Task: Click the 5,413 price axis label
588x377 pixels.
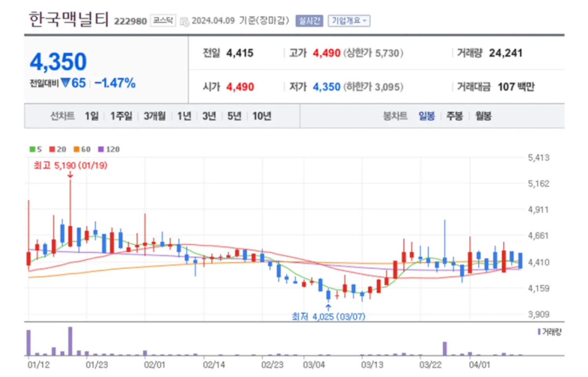Action: click(538, 158)
